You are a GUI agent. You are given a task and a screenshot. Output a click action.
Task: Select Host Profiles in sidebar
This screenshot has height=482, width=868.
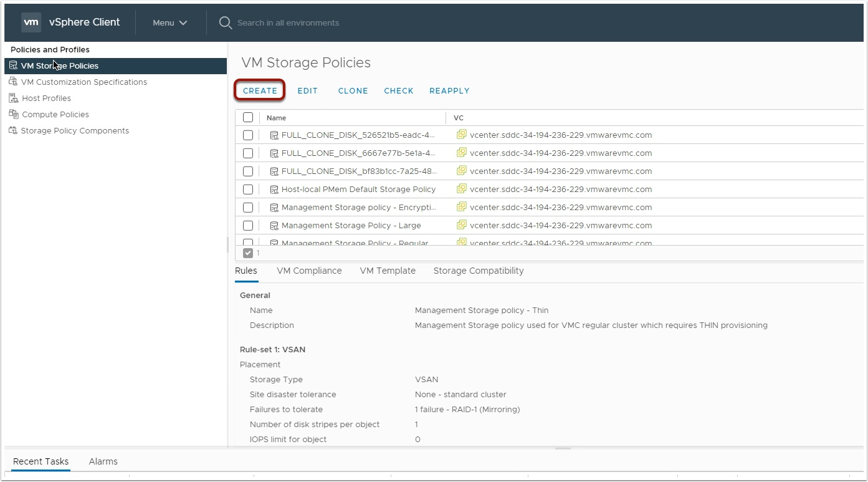coord(46,98)
